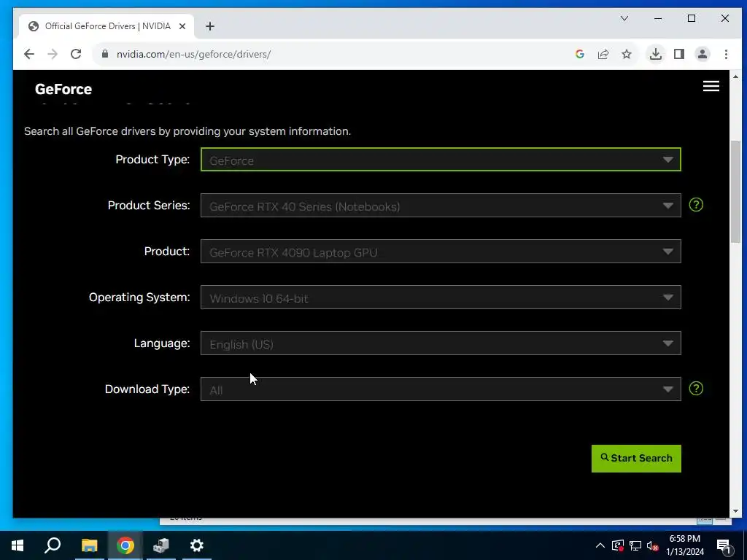Close the Official GeForce Drivers tab
Image resolution: width=747 pixels, height=560 pixels.
pyautogui.click(x=182, y=26)
